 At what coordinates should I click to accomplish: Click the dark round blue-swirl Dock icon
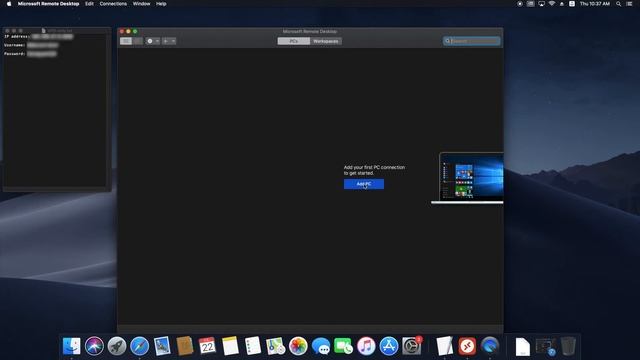[490, 346]
